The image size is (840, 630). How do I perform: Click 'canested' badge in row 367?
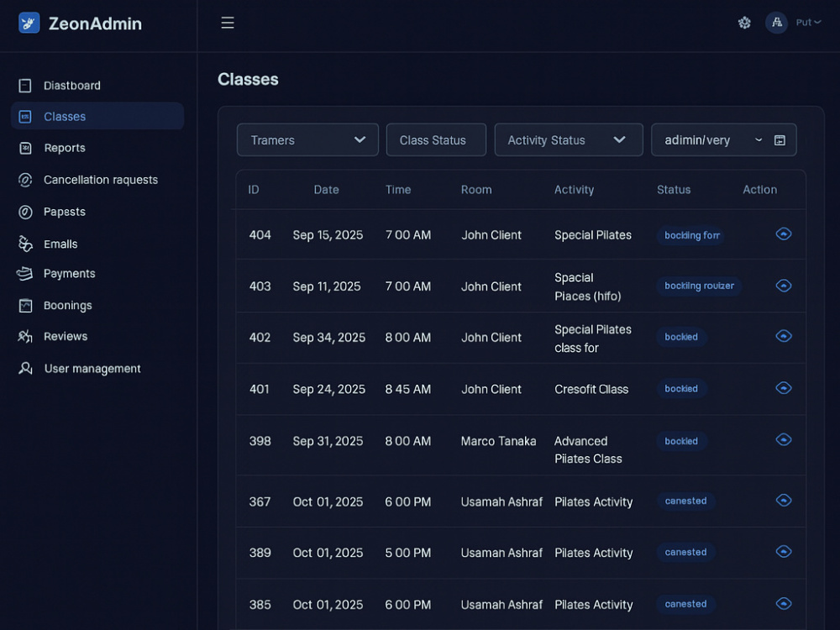[685, 501]
